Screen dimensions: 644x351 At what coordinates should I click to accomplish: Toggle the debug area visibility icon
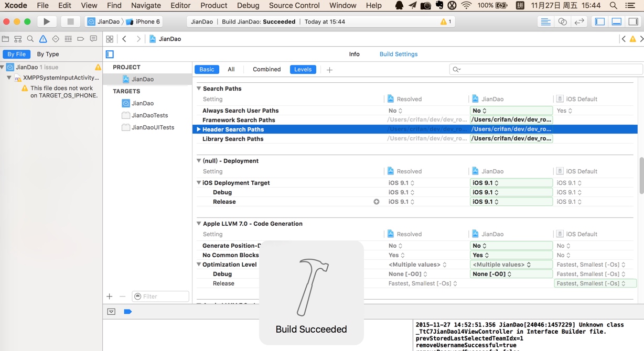click(x=616, y=21)
